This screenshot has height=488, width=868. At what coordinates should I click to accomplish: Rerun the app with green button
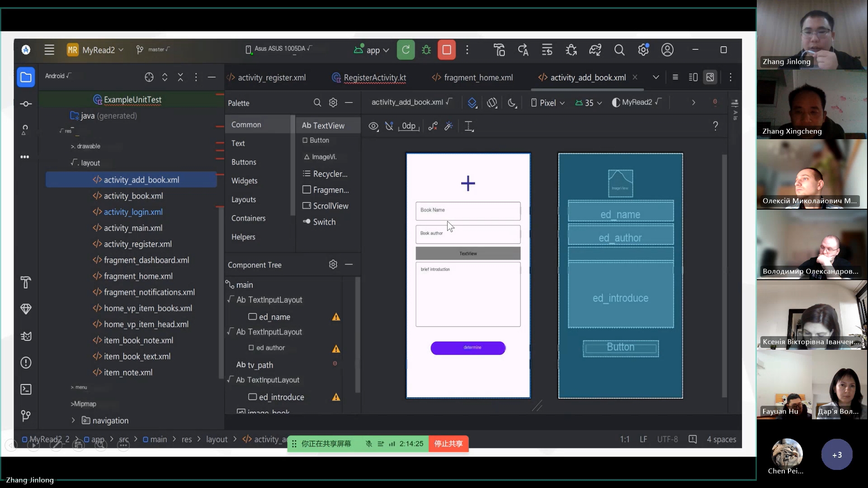coord(406,50)
